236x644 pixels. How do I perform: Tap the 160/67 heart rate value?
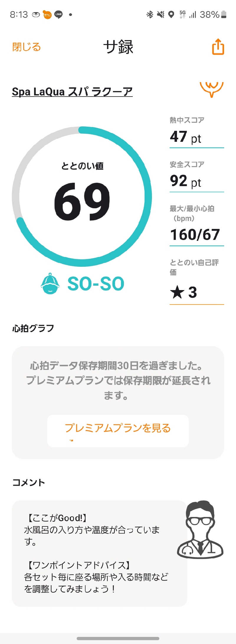tap(195, 235)
